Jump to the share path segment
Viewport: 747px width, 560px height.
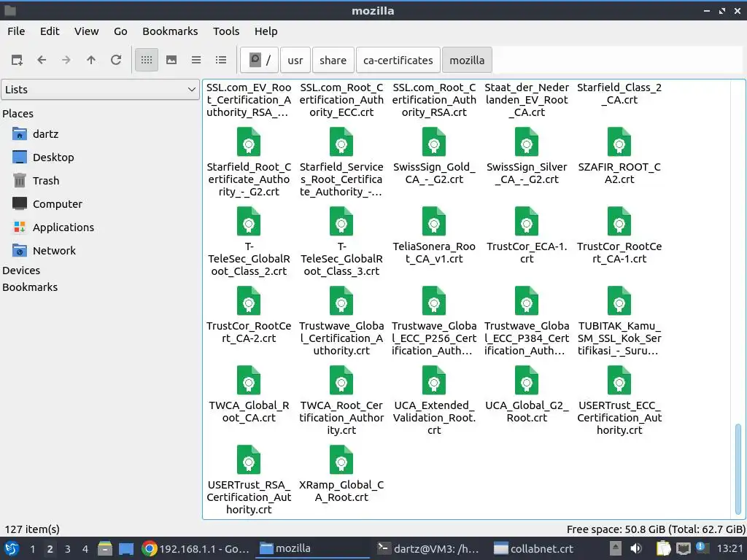333,60
